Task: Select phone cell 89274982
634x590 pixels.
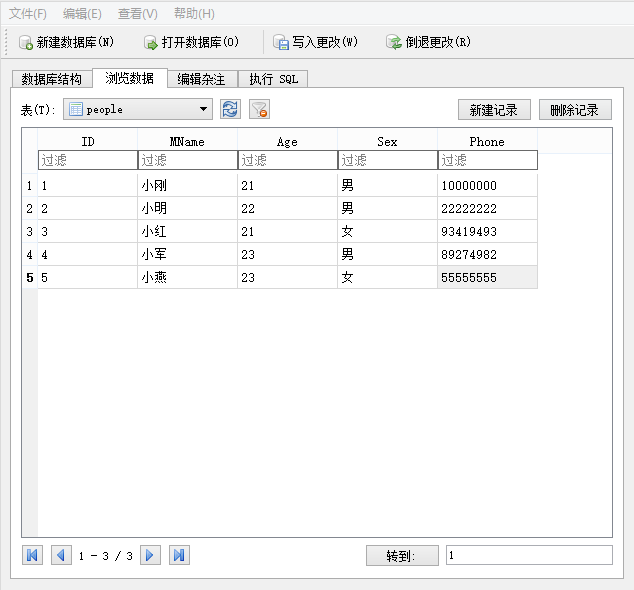Action: (x=488, y=255)
